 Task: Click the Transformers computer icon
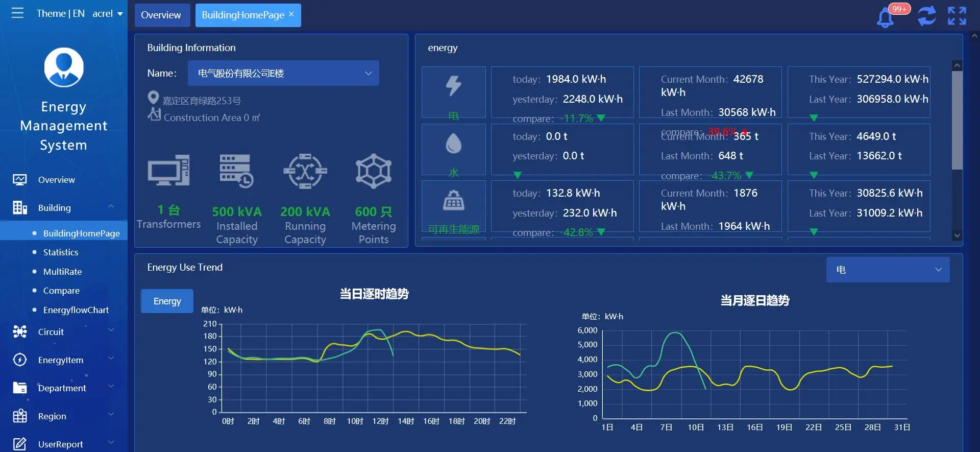click(x=168, y=171)
